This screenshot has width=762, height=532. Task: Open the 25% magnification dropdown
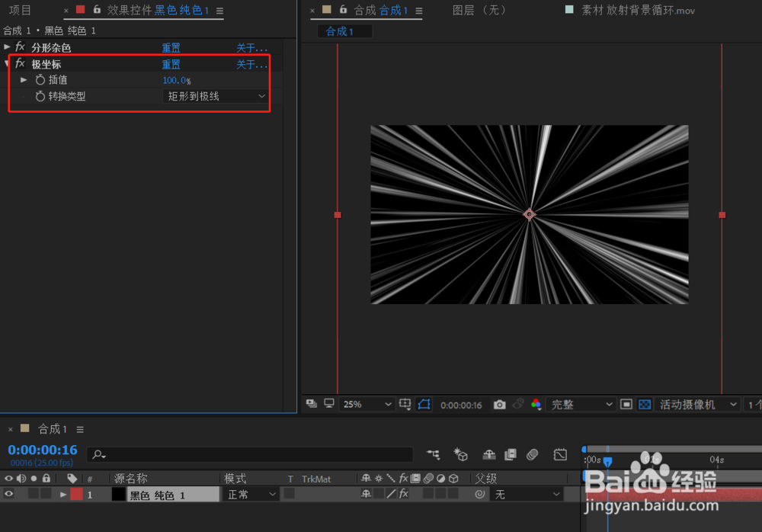[367, 404]
